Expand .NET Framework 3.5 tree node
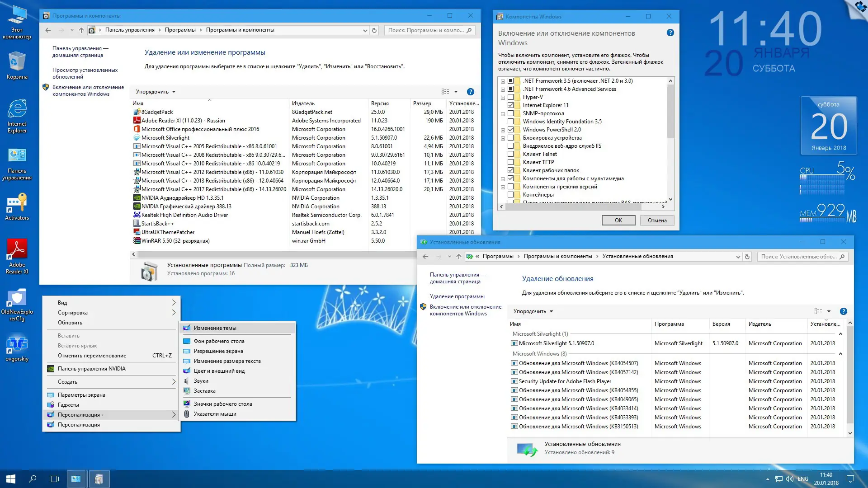 pyautogui.click(x=503, y=81)
